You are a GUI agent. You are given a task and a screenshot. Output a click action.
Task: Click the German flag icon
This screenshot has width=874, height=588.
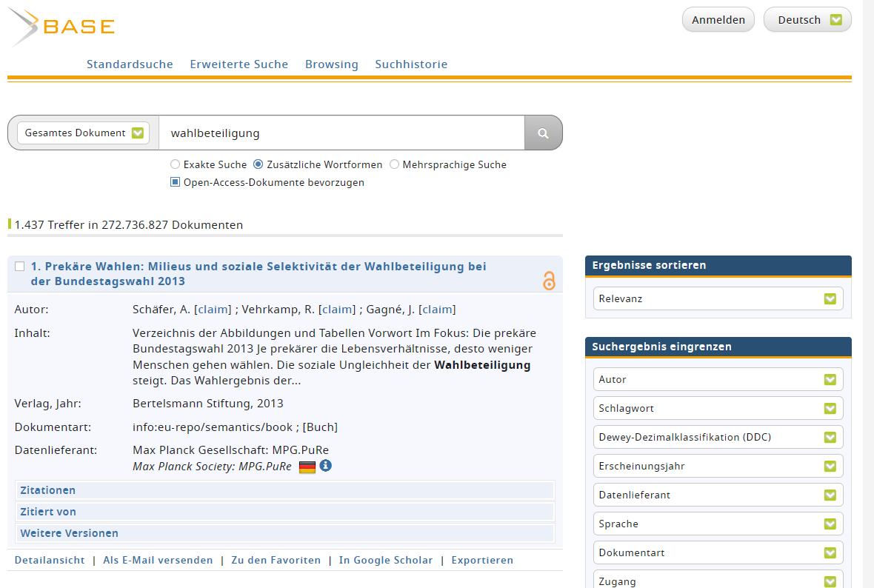pyautogui.click(x=307, y=467)
